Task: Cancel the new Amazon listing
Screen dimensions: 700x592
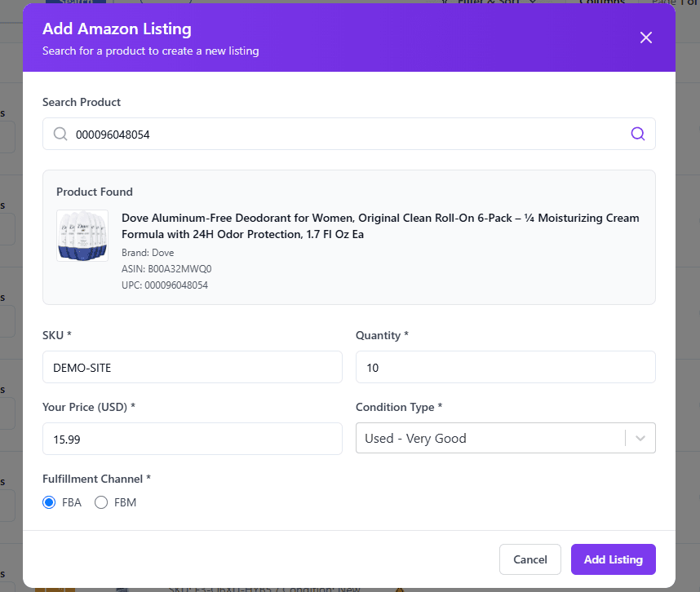Action: tap(529, 559)
